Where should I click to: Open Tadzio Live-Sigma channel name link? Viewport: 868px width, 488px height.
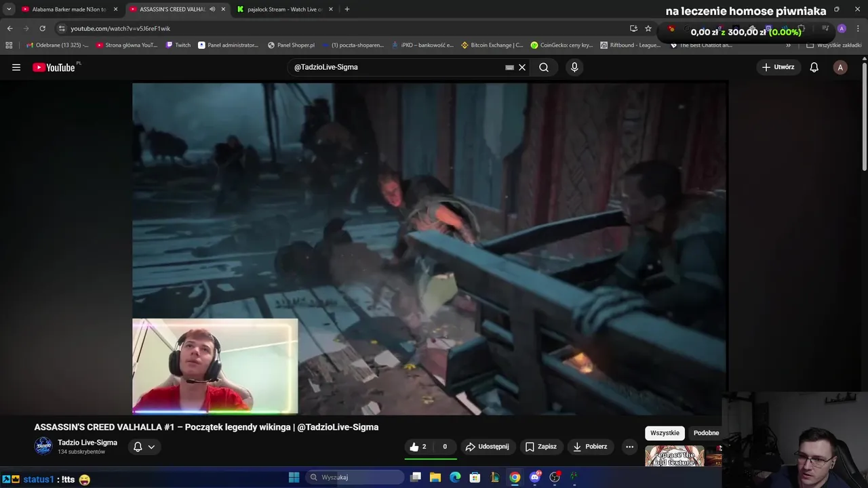[87, 443]
